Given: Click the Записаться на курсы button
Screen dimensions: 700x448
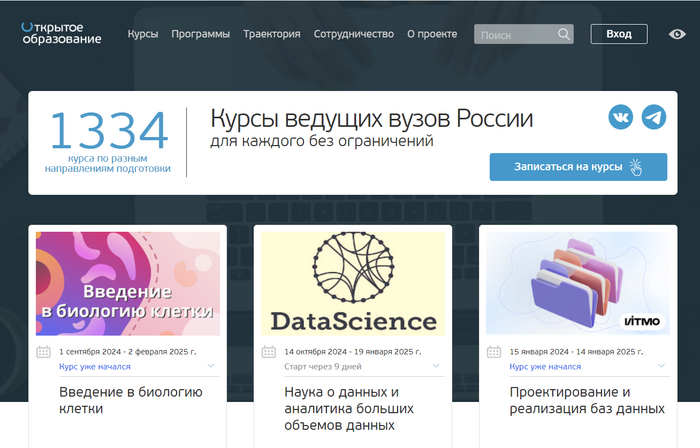Looking at the screenshot, I should tap(578, 167).
